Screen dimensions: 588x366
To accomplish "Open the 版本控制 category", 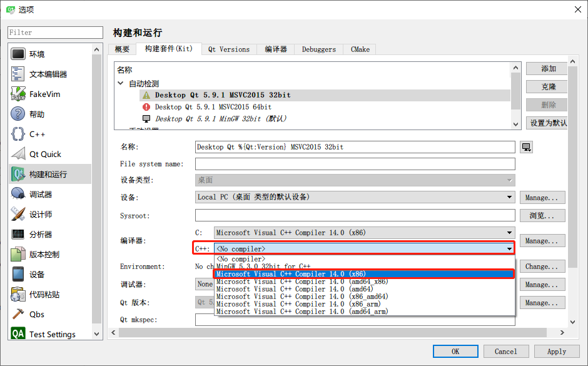I will pyautogui.click(x=50, y=254).
